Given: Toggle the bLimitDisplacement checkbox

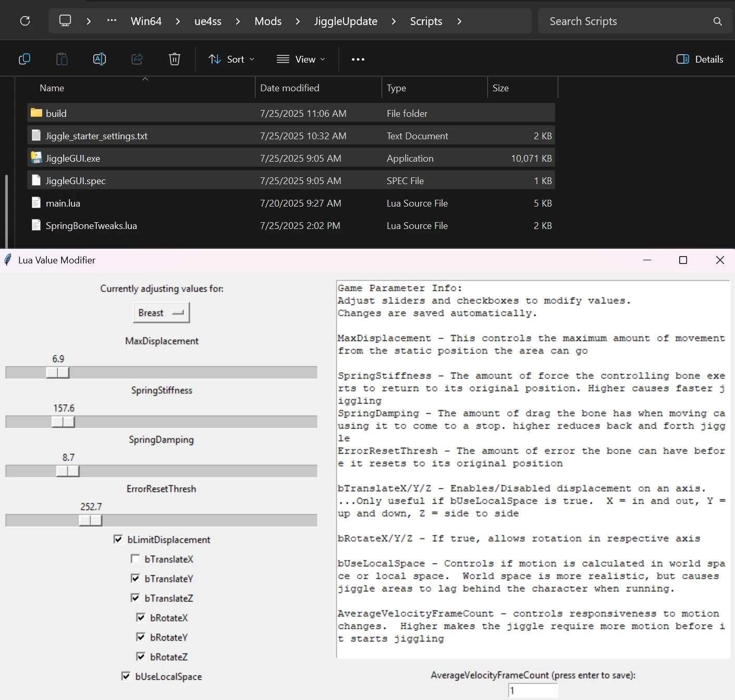Looking at the screenshot, I should coord(118,539).
